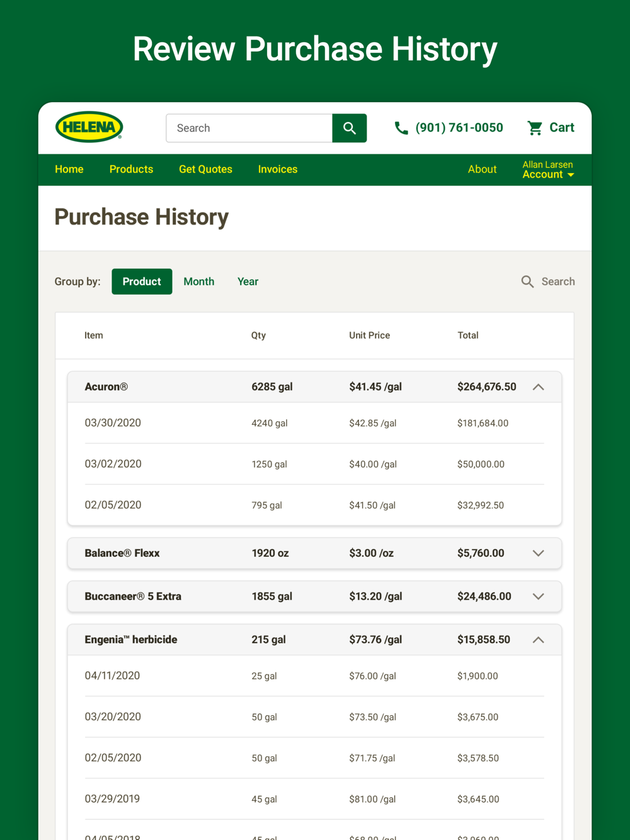The image size is (630, 840).
Task: Click the green search magnifier button
Action: pyautogui.click(x=350, y=128)
